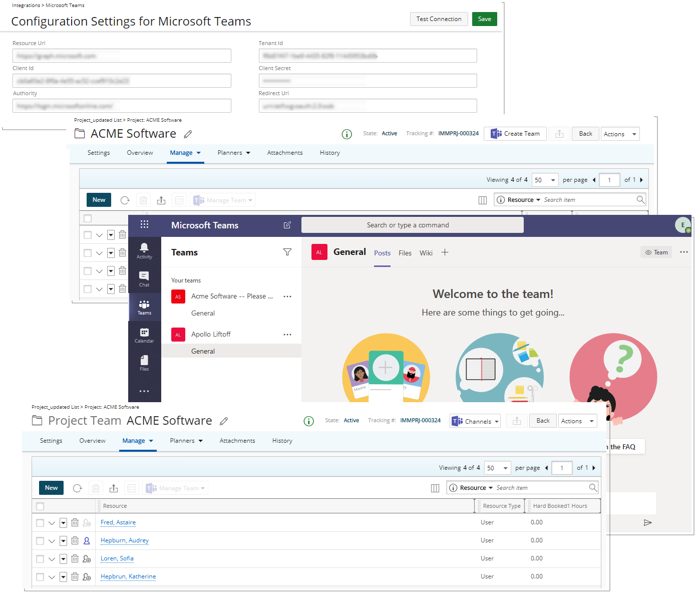Tick the first row checkbox in the upper project window's grid
Viewport: 700px width, 597px height.
click(88, 235)
